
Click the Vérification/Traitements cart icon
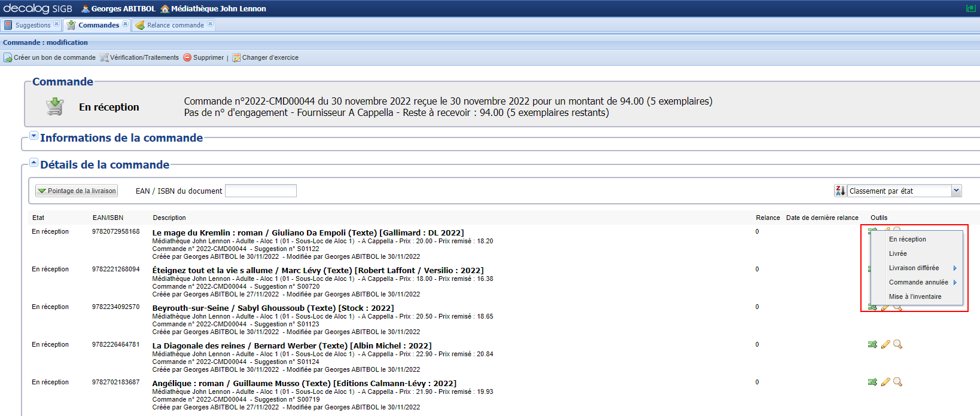pos(104,57)
